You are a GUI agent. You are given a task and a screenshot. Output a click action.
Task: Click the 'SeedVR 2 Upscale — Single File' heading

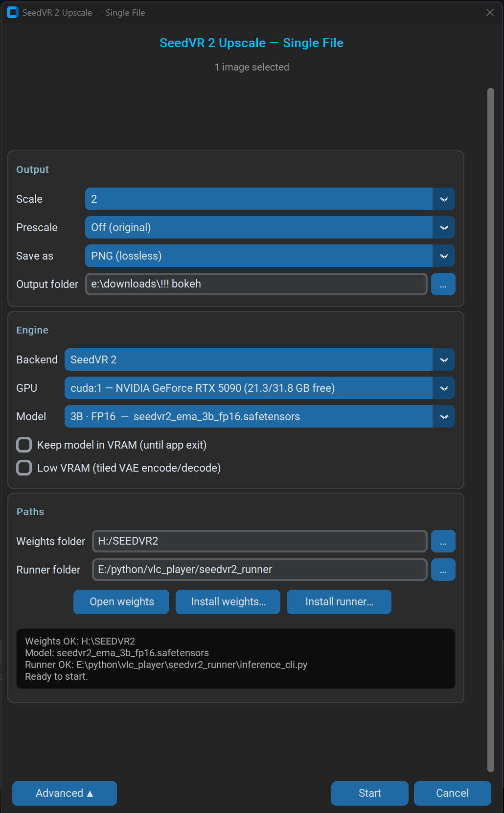[x=252, y=43]
